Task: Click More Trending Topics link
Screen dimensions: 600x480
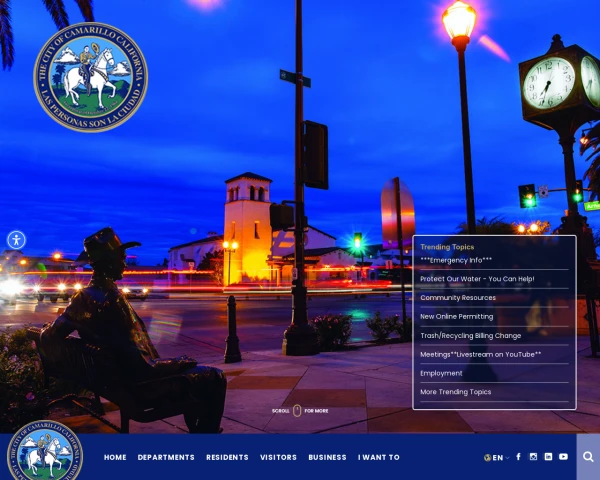Action: (455, 392)
